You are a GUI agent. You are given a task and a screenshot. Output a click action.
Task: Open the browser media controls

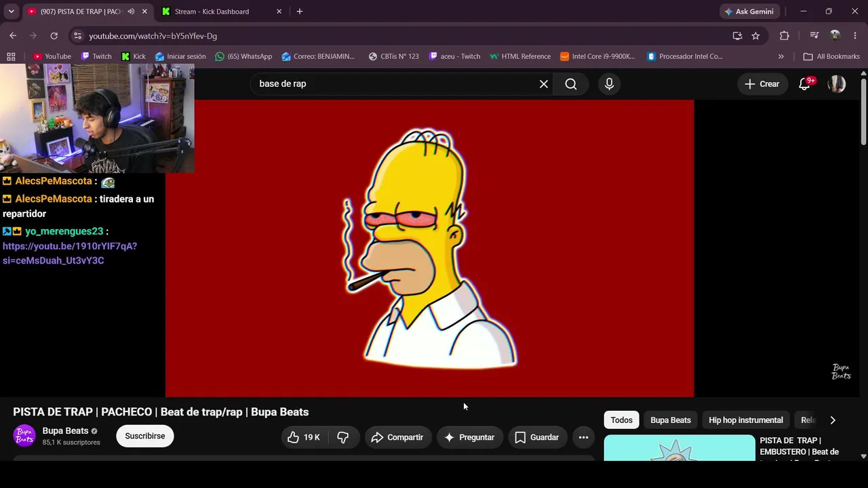814,36
